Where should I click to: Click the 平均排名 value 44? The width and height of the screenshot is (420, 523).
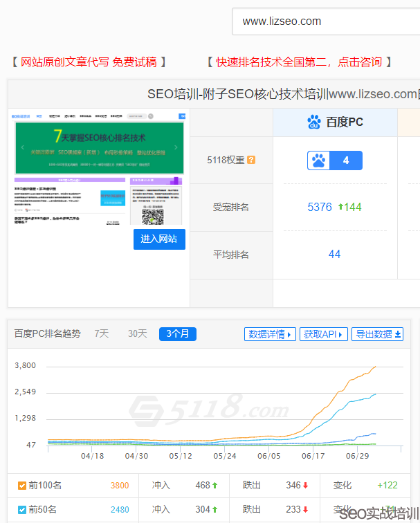tap(335, 255)
